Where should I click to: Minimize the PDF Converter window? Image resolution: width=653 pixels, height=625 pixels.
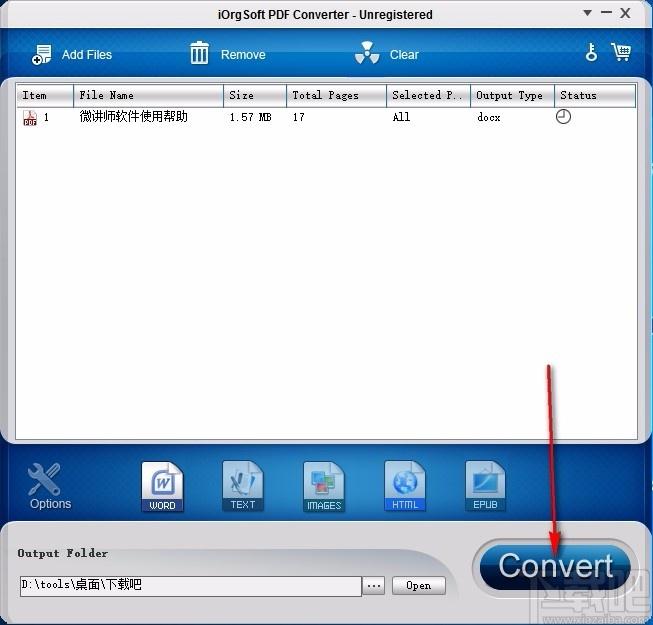(606, 12)
